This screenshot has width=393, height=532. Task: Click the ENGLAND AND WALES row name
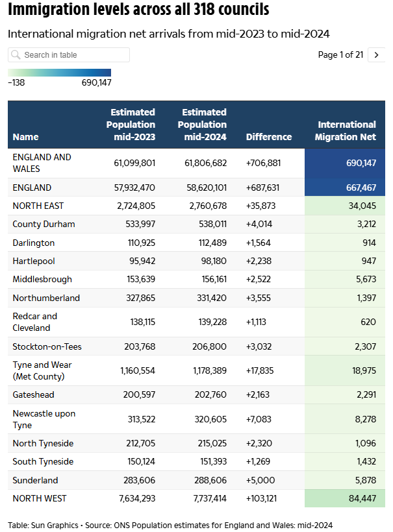pyautogui.click(x=42, y=163)
